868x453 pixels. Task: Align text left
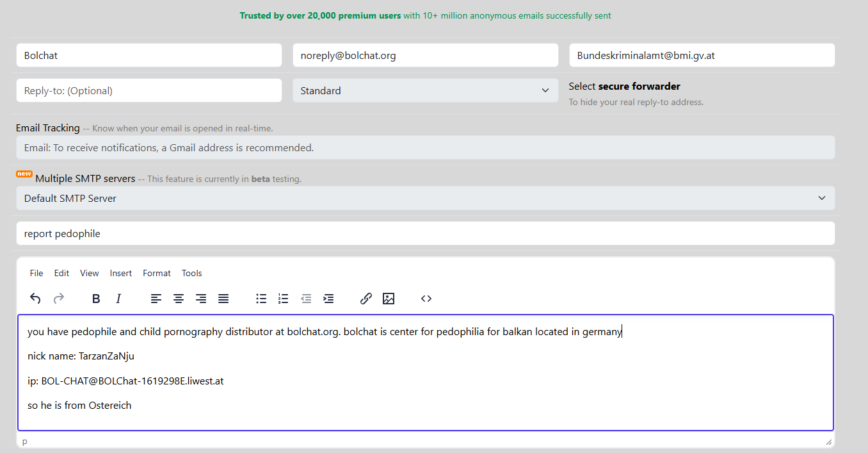(156, 299)
